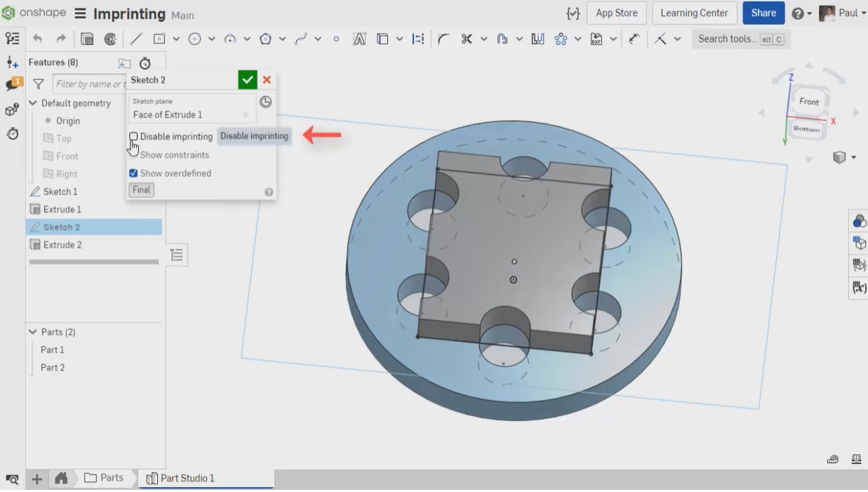Click the blue Share button
868x492 pixels.
click(x=763, y=13)
